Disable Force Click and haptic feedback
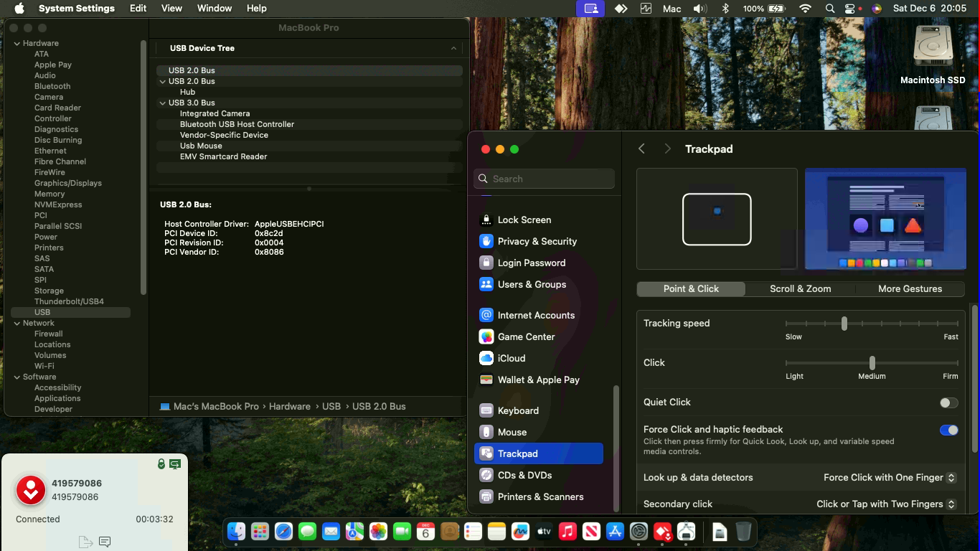Viewport: 980px width, 551px height. [948, 430]
